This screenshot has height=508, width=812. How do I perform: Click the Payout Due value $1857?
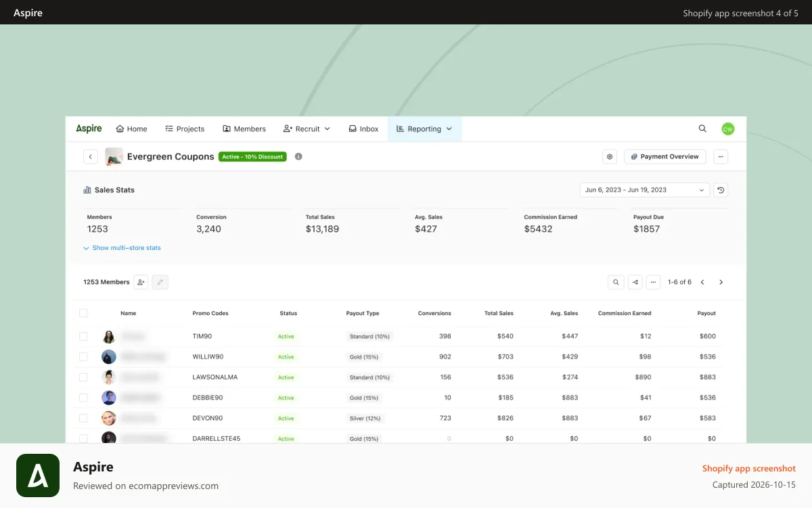(646, 229)
